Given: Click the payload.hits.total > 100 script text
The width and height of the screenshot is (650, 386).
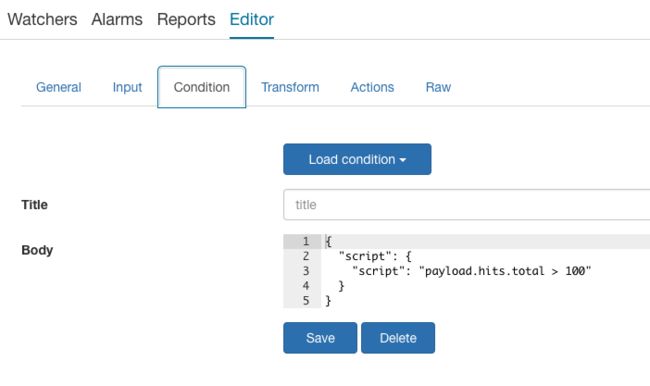Looking at the screenshot, I should click(505, 271).
